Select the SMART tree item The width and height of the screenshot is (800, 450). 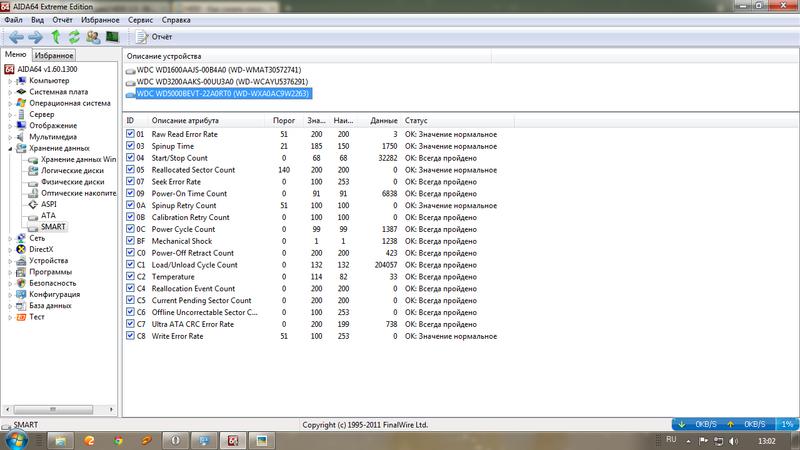pos(53,227)
